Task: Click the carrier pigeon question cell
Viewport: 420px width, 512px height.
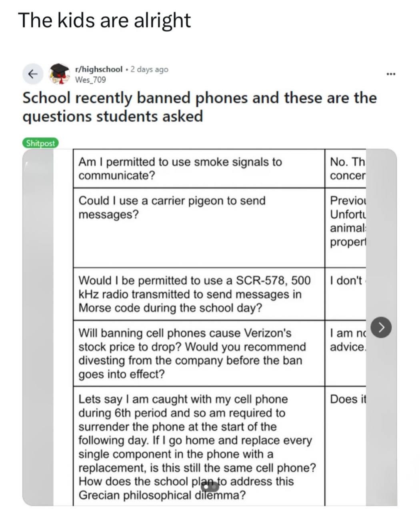Action: tap(198, 227)
